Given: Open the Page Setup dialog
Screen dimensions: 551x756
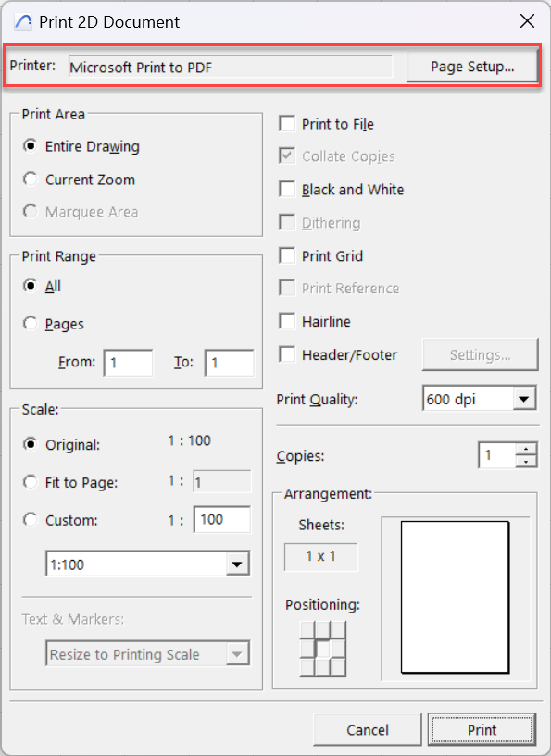Looking at the screenshot, I should click(x=472, y=67).
